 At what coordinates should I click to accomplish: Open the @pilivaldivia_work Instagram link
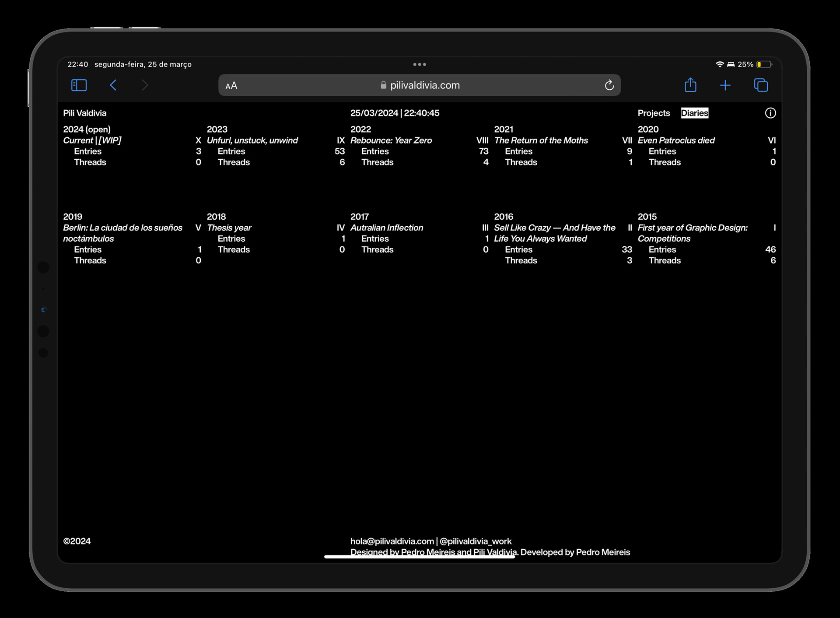click(476, 541)
